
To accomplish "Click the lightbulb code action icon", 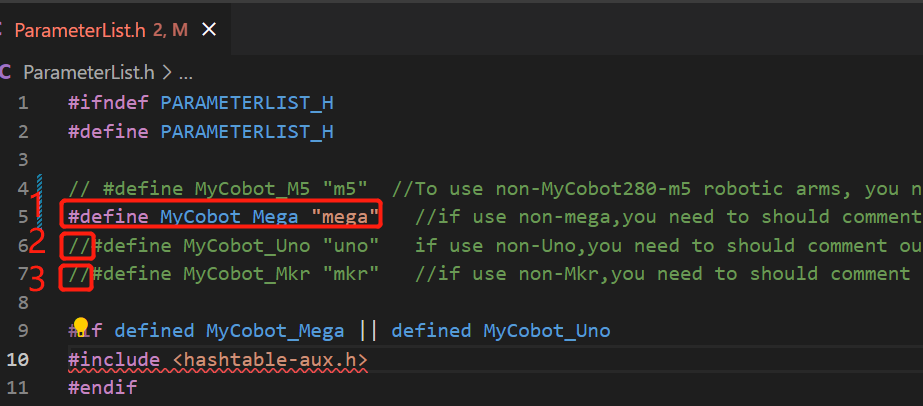I will [x=82, y=326].
